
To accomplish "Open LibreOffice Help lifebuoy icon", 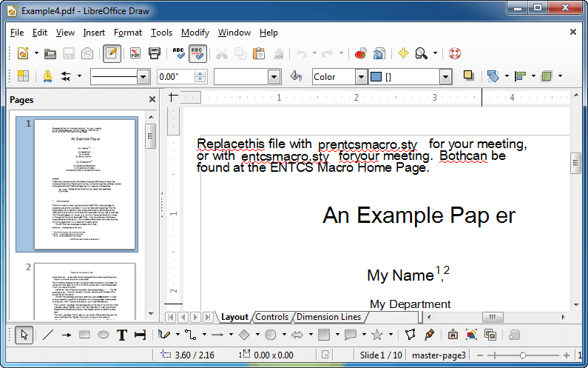I will point(455,53).
